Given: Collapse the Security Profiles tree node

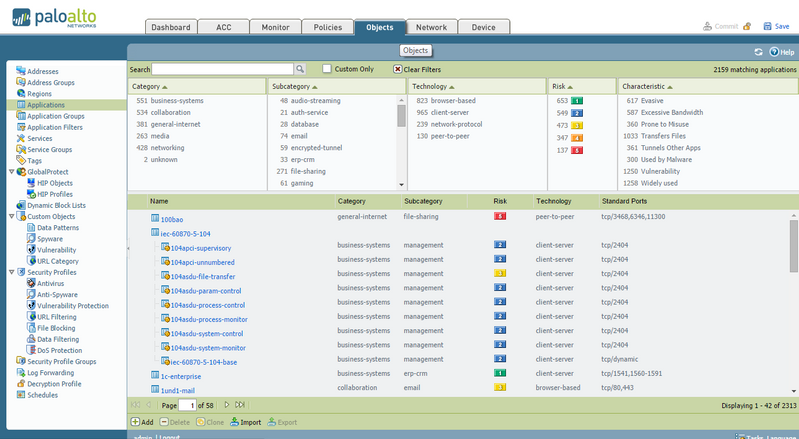Looking at the screenshot, I should coord(11,272).
